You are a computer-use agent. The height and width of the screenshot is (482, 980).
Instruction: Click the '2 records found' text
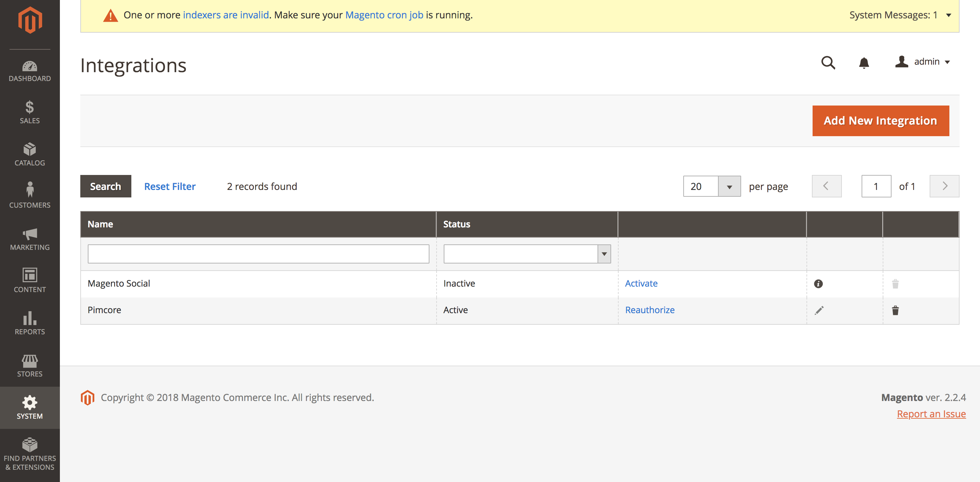pos(262,187)
